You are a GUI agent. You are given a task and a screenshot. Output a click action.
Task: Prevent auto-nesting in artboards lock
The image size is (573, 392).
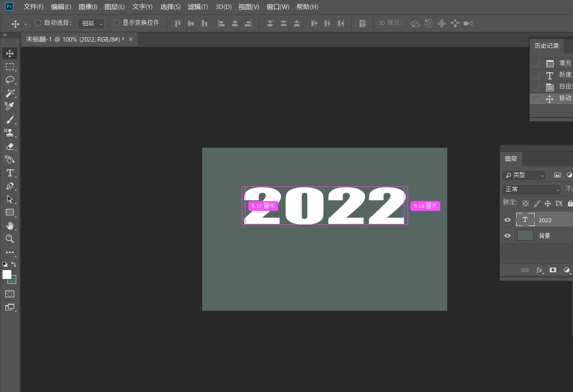click(559, 203)
